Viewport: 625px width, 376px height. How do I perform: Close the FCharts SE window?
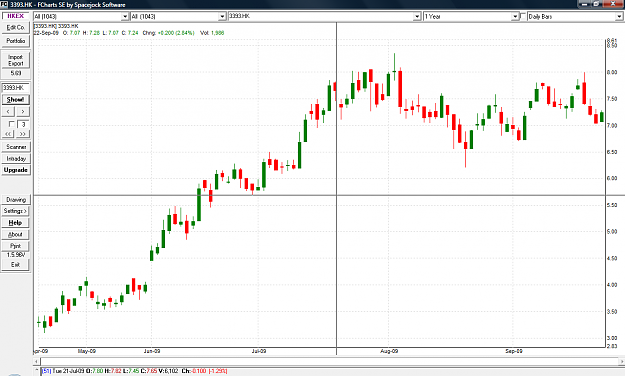point(613,4)
